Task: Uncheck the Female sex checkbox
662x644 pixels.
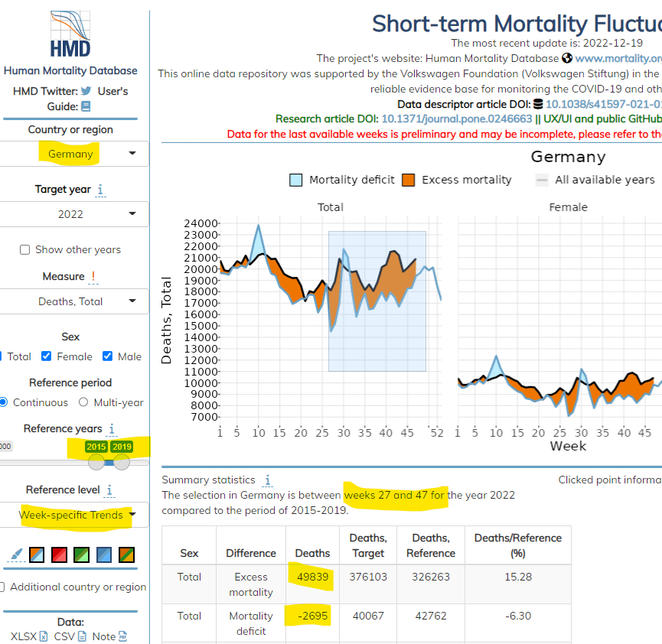Action: pos(47,356)
